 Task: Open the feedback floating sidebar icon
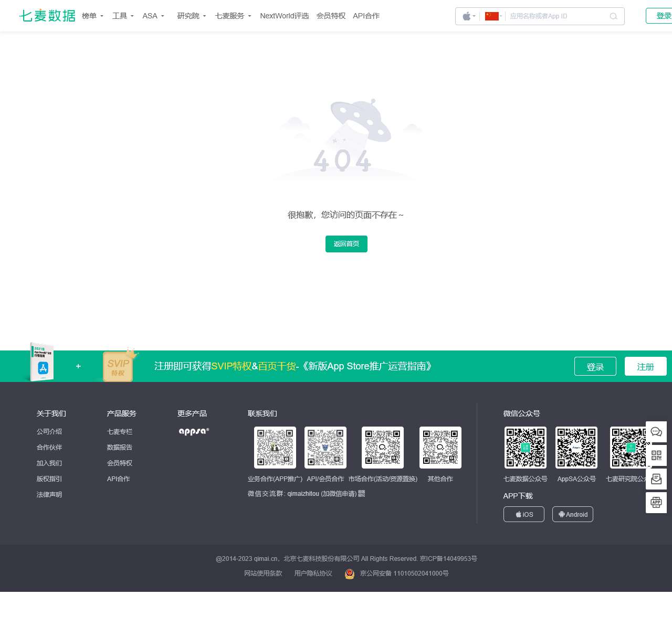[656, 479]
